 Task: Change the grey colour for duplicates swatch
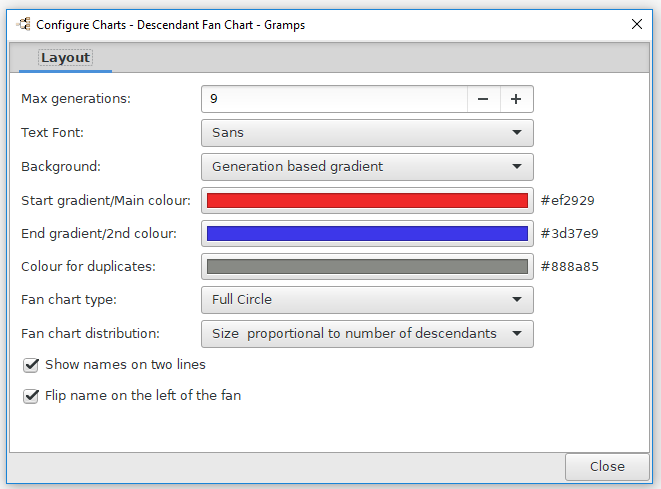pos(367,266)
